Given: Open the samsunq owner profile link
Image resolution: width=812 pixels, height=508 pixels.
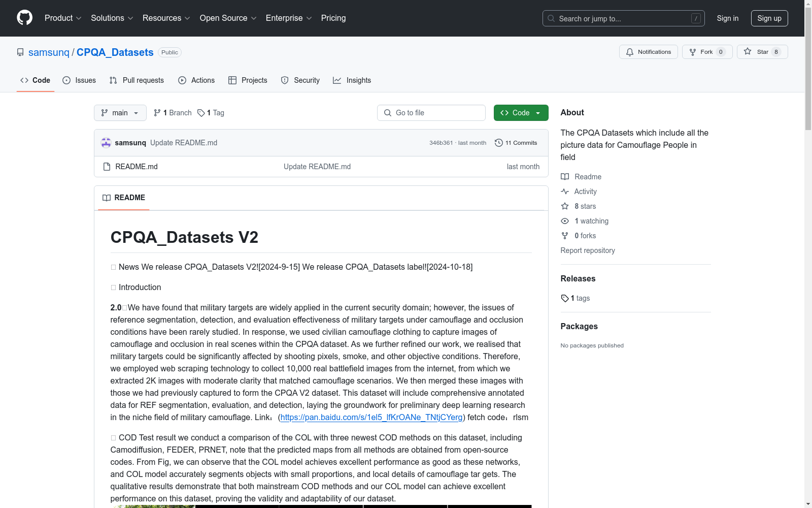Looking at the screenshot, I should pyautogui.click(x=49, y=52).
